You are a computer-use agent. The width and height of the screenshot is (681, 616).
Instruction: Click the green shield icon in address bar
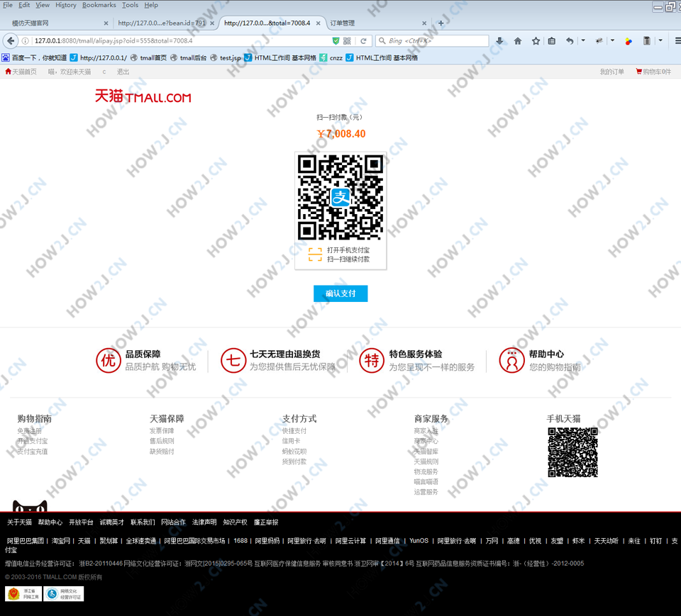click(336, 41)
